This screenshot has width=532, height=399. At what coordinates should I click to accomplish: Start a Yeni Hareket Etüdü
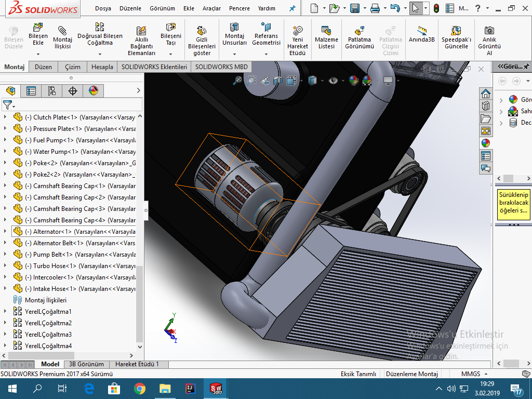click(298, 41)
